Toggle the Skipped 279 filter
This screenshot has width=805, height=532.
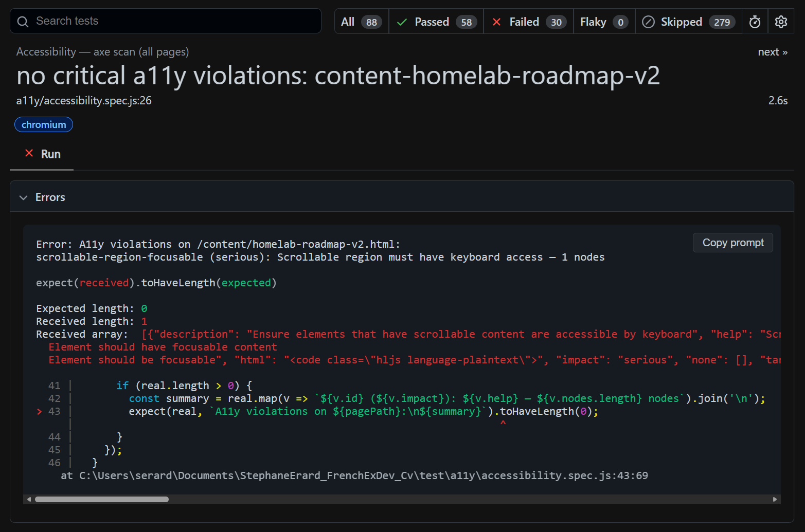pos(688,21)
